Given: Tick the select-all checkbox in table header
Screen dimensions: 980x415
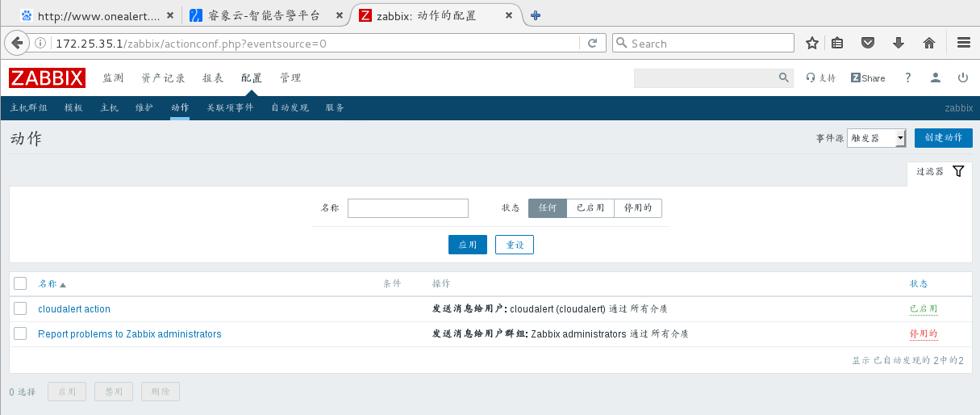Looking at the screenshot, I should coord(20,283).
